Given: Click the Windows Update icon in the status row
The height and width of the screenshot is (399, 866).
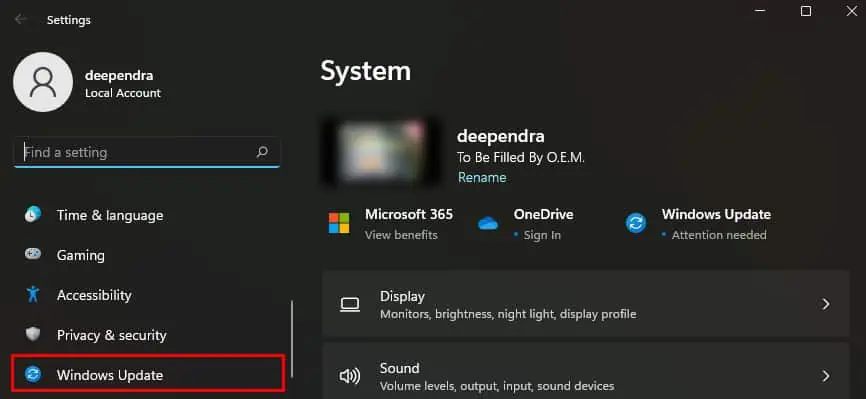Looking at the screenshot, I should click(636, 223).
